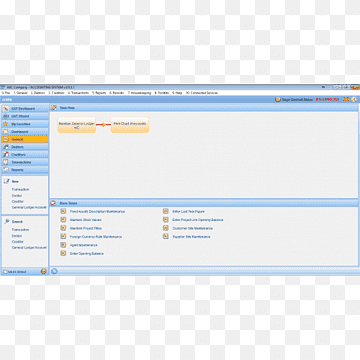Viewport: 360px width, 360px height.
Task: Open the Dashboard sidebar button
Action: coord(25,132)
